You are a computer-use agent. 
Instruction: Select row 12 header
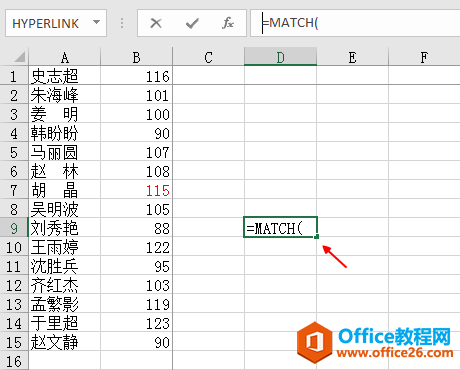tap(14, 285)
